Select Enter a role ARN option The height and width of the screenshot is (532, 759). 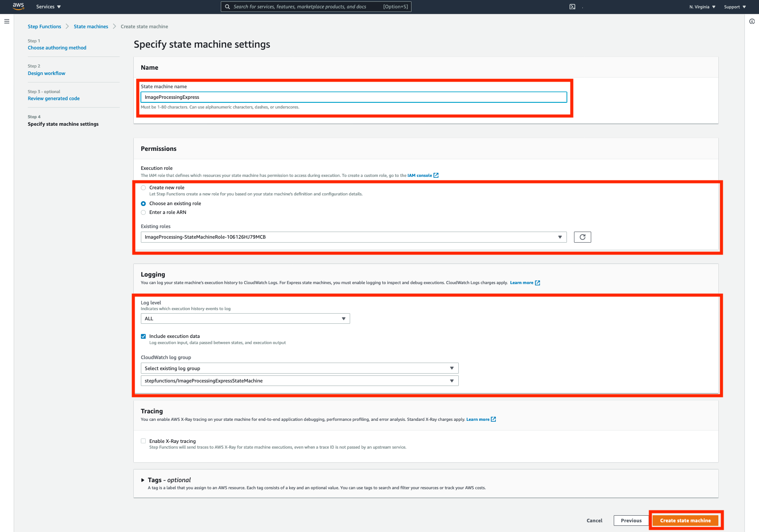click(x=143, y=212)
